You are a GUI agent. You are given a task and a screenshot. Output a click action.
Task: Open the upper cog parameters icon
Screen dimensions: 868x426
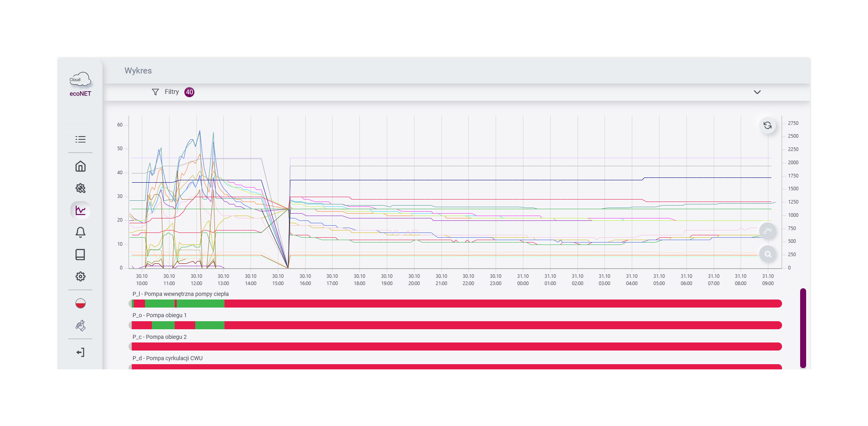pos(80,188)
